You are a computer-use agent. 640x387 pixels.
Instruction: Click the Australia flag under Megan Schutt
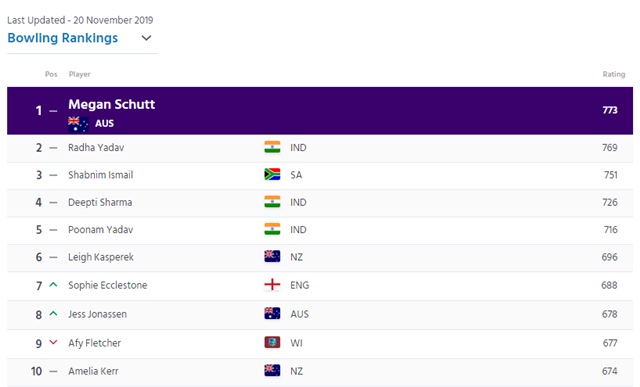click(78, 124)
